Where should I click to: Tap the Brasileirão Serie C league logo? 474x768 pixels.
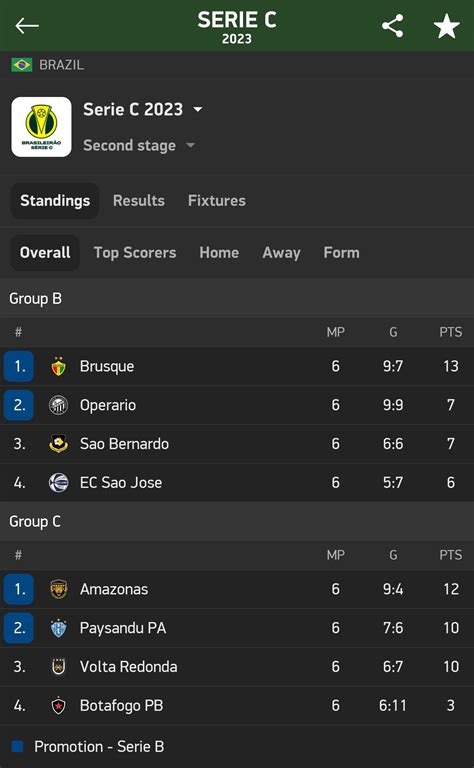click(42, 127)
